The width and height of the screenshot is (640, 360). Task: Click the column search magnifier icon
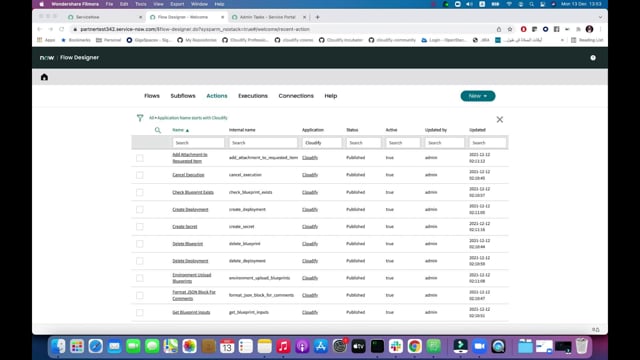tap(158, 130)
